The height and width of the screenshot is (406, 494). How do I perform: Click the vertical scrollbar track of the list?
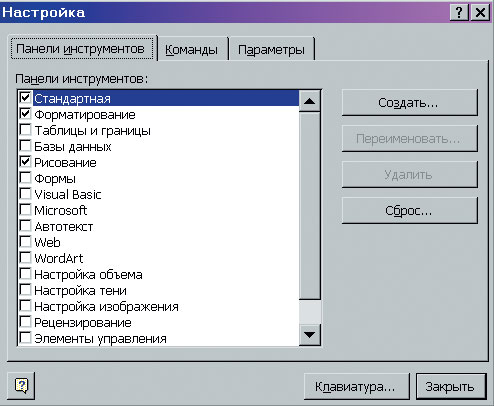tap(310, 205)
